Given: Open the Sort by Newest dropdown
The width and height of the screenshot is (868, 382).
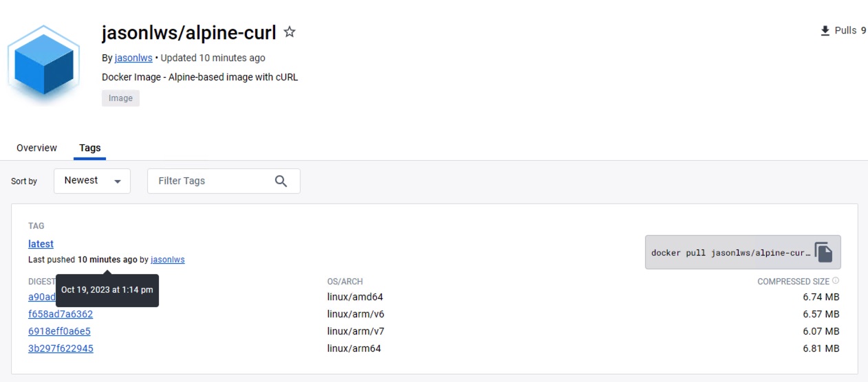Looking at the screenshot, I should (x=92, y=181).
